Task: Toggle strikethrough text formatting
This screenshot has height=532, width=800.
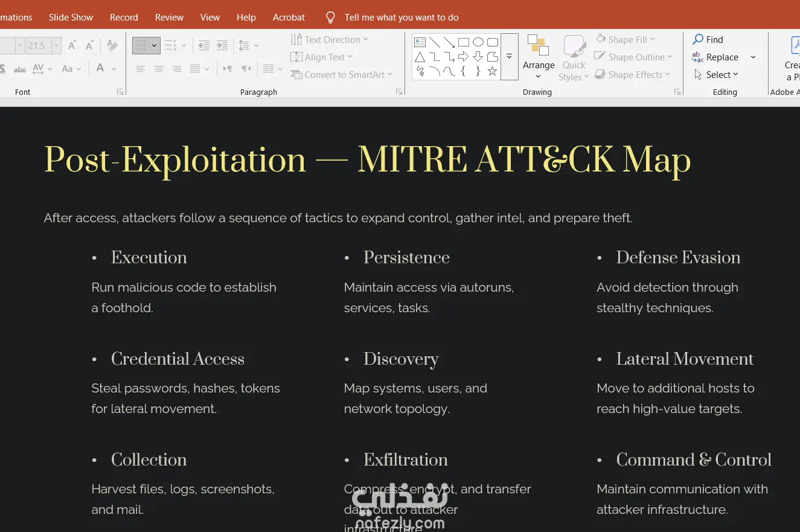Action: point(20,69)
